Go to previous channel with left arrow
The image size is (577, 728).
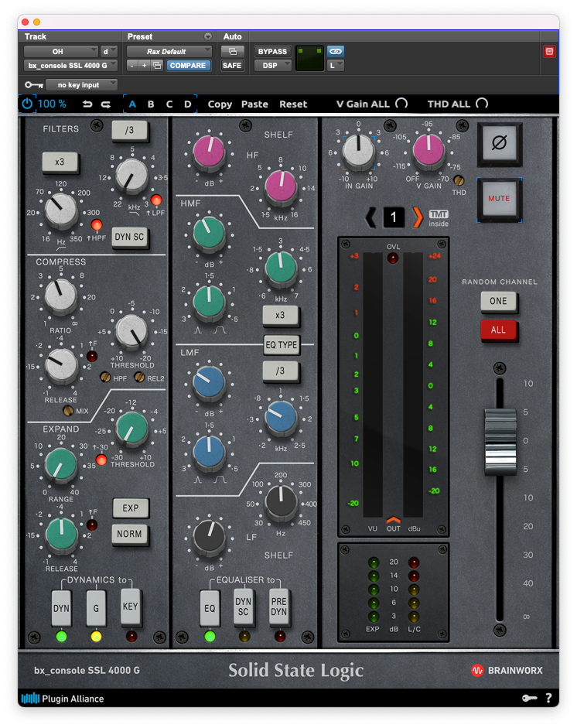coord(371,217)
